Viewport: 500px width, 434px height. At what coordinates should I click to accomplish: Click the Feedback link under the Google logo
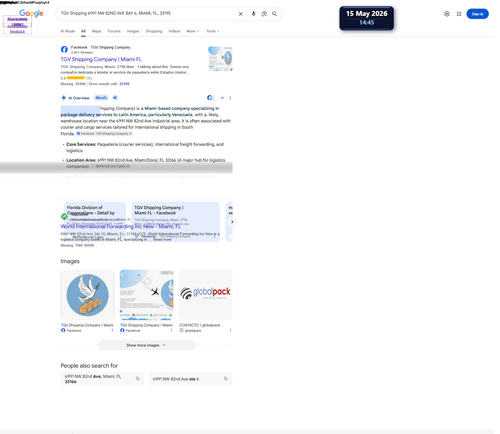click(17, 31)
